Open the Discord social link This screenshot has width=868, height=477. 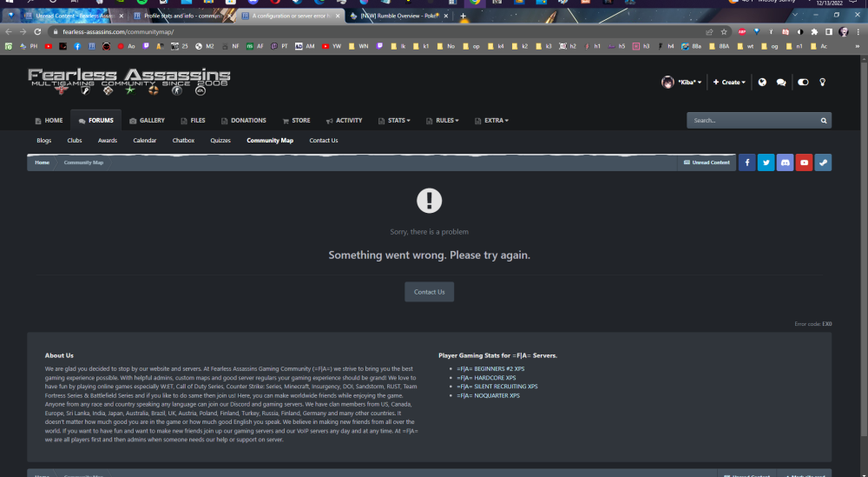click(x=785, y=162)
